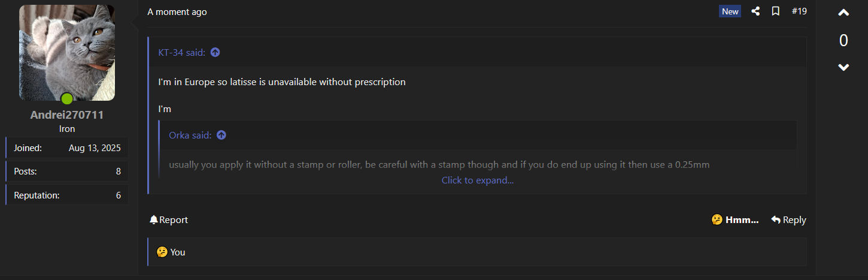Jump to KT-34's quoted post arrow

coord(216,52)
